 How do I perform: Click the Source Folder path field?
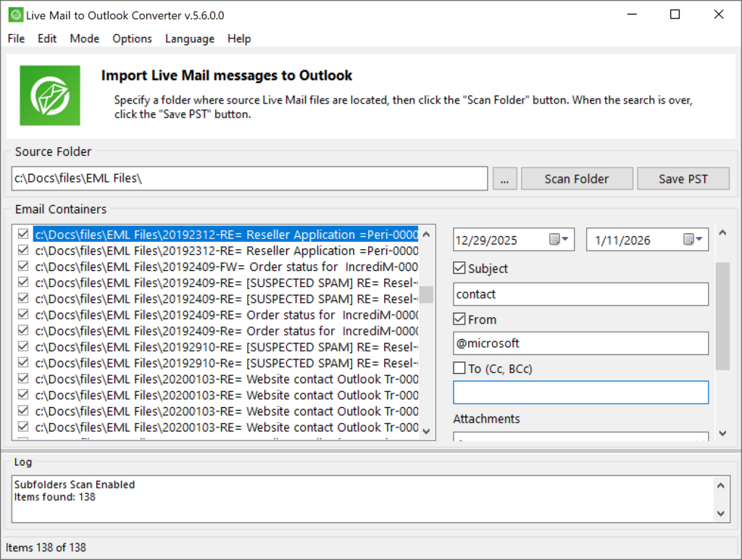click(x=249, y=179)
